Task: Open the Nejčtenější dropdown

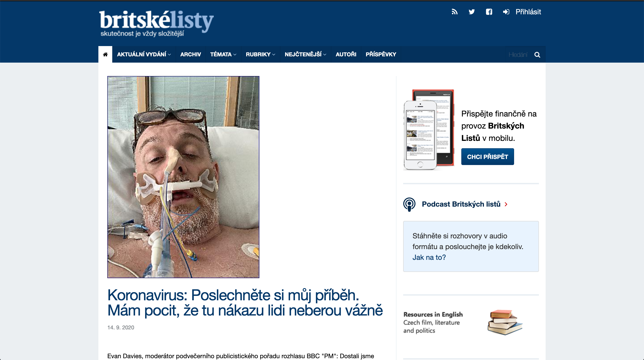Action: pos(305,54)
